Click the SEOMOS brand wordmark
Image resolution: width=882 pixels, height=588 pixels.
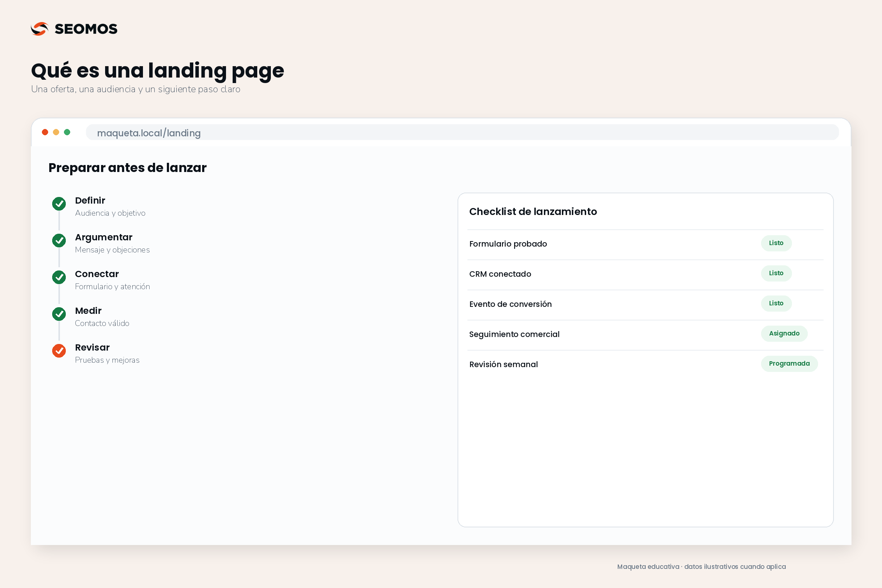tap(86, 29)
